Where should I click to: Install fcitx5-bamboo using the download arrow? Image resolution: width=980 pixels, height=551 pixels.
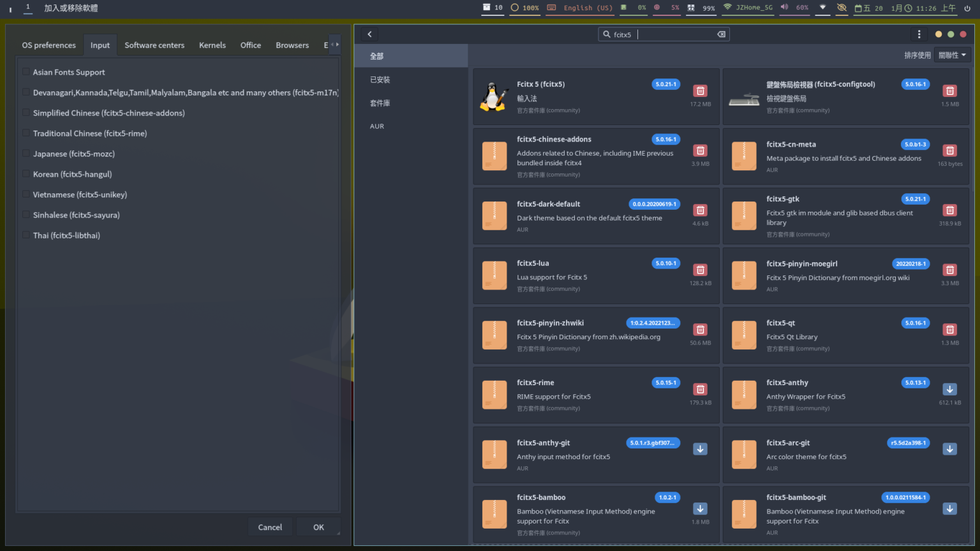pos(700,508)
